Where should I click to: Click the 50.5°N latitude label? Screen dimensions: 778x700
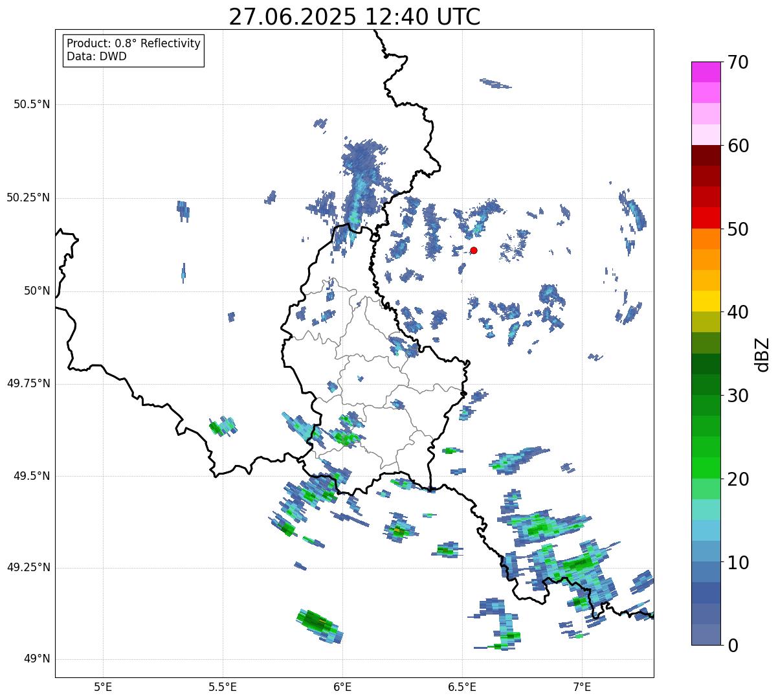pyautogui.click(x=32, y=104)
